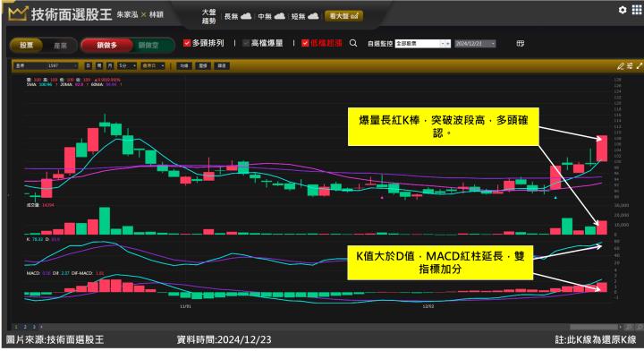Click the 圖片來源:技術面選股王 caption
Viewport: 644px width, 351px height.
[x=55, y=339]
